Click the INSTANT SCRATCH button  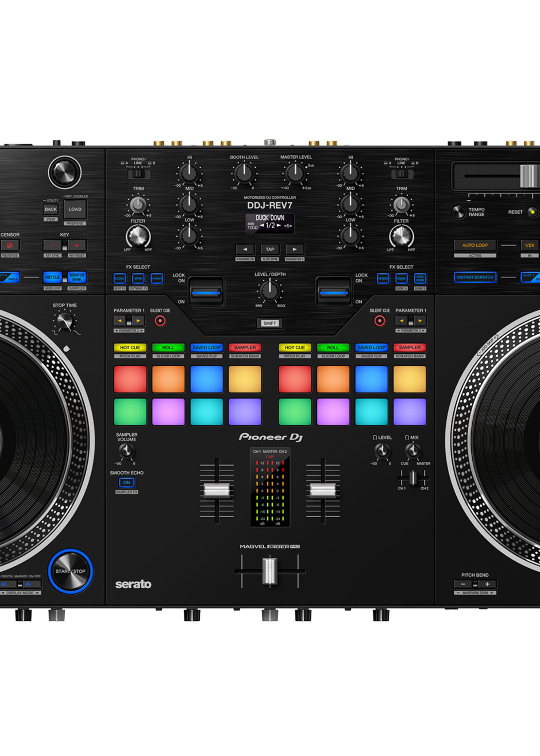point(475,277)
